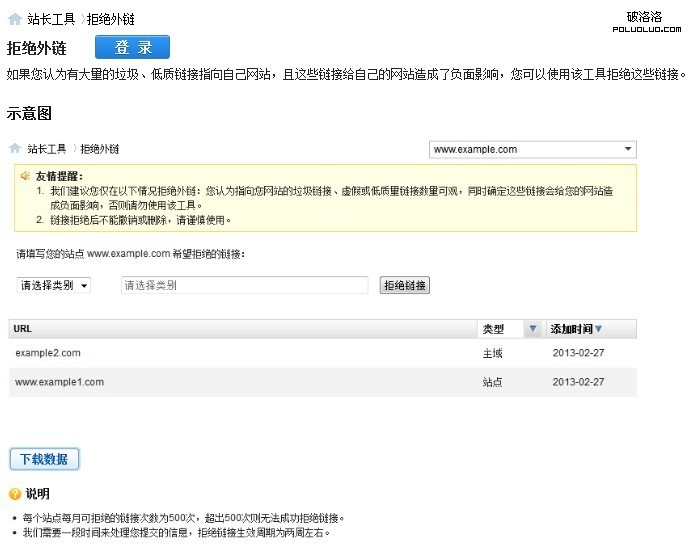Click the URL column header

point(23,329)
